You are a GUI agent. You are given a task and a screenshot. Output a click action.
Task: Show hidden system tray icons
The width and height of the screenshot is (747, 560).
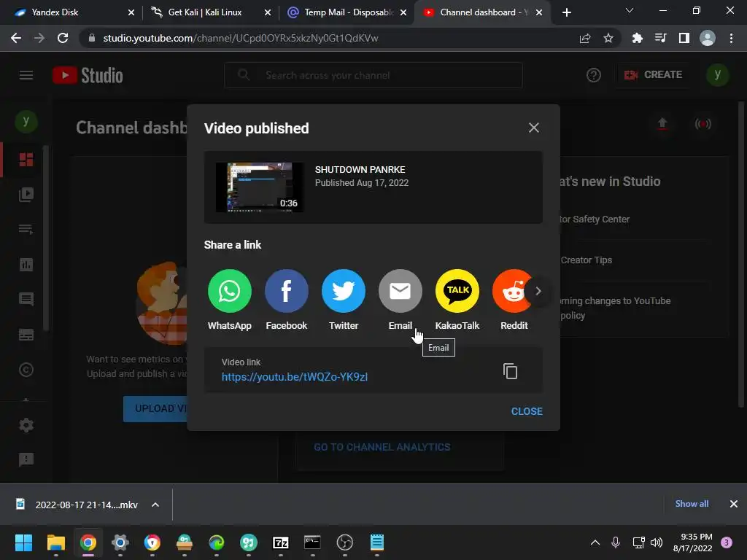click(x=595, y=542)
